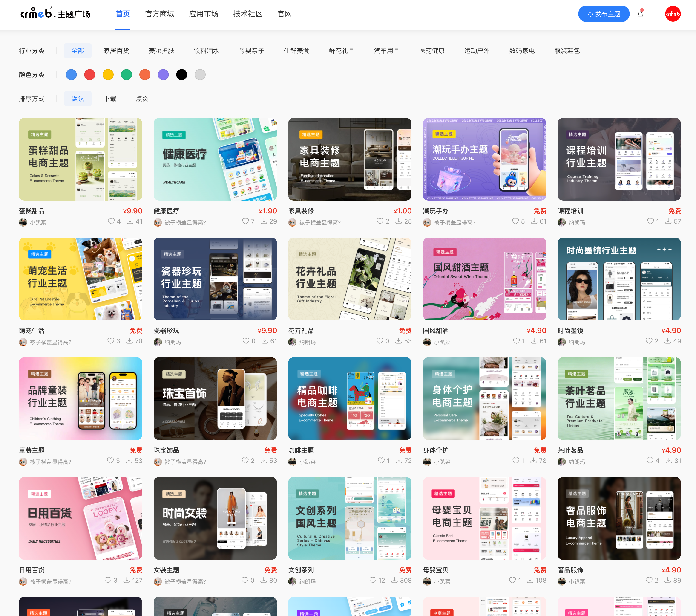696x616 pixels.
Task: Open 技术社区 navigation tab
Action: [x=247, y=14]
